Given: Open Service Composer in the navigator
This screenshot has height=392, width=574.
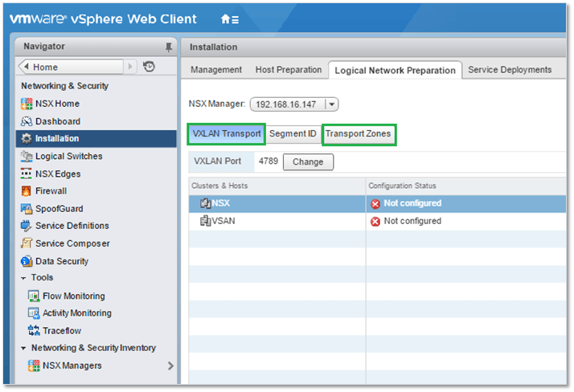Looking at the screenshot, I should click(x=72, y=243).
